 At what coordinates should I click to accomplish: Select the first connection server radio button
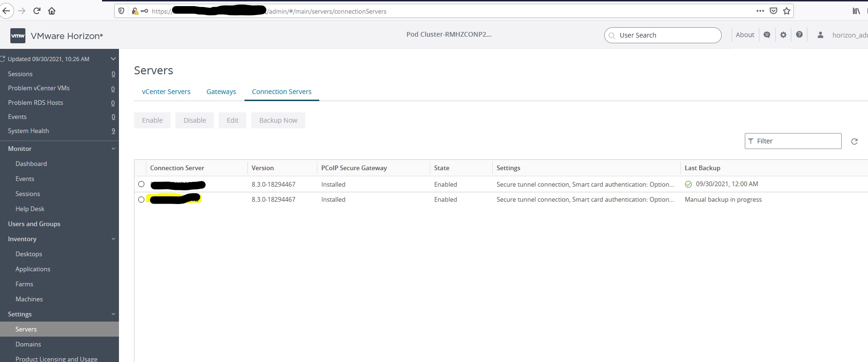click(x=141, y=184)
